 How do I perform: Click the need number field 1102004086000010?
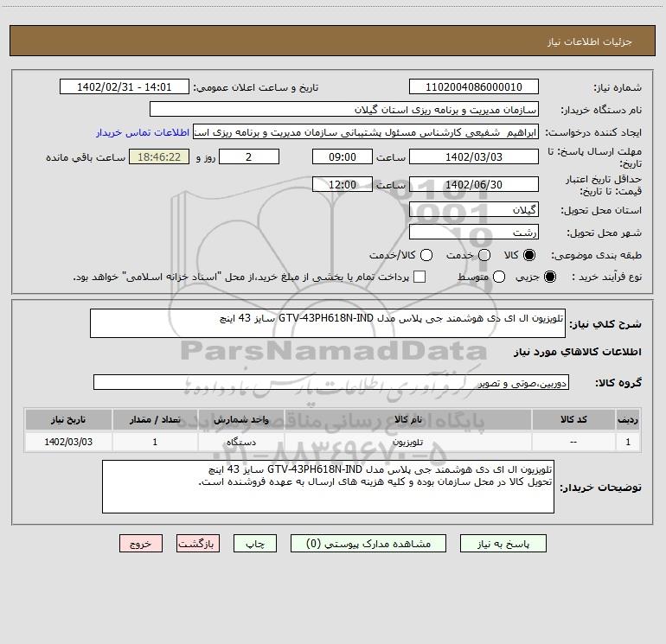[x=474, y=87]
